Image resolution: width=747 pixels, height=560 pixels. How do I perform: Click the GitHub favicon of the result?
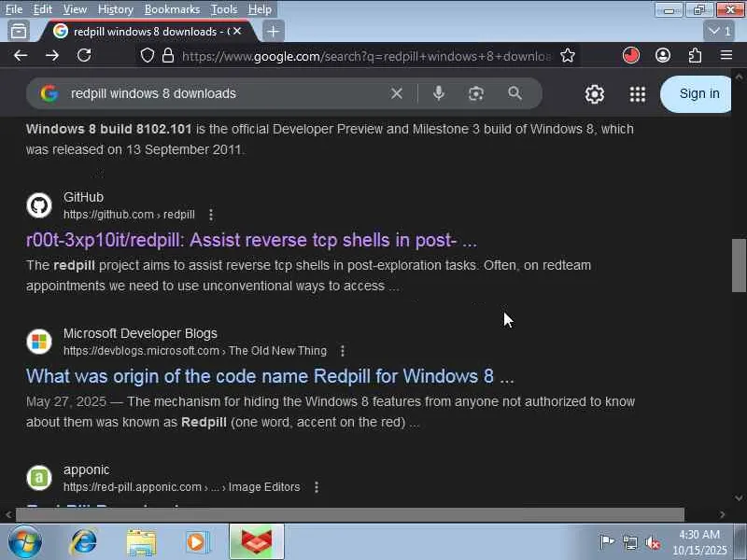39,205
